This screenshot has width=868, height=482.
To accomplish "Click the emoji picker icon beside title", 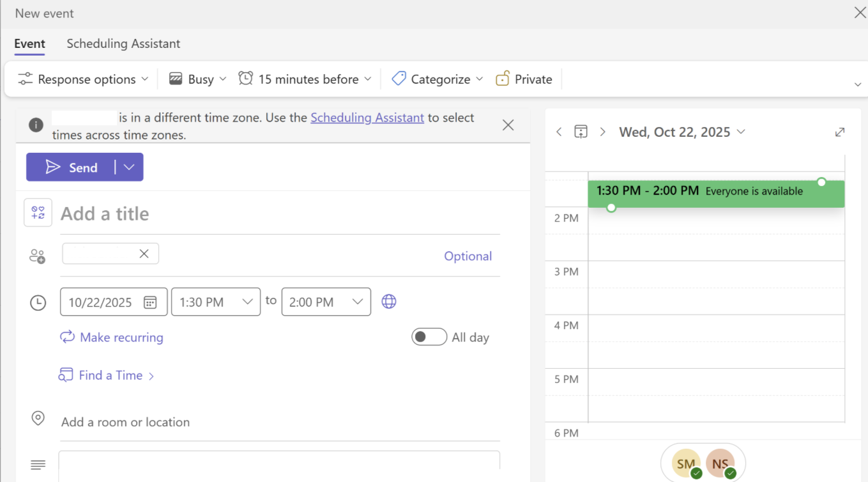I will [x=38, y=213].
